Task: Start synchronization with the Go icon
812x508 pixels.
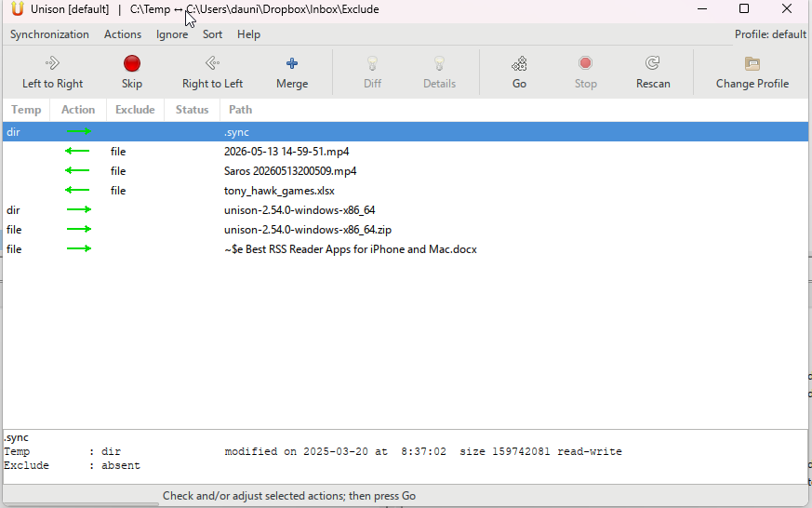Action: [519, 63]
